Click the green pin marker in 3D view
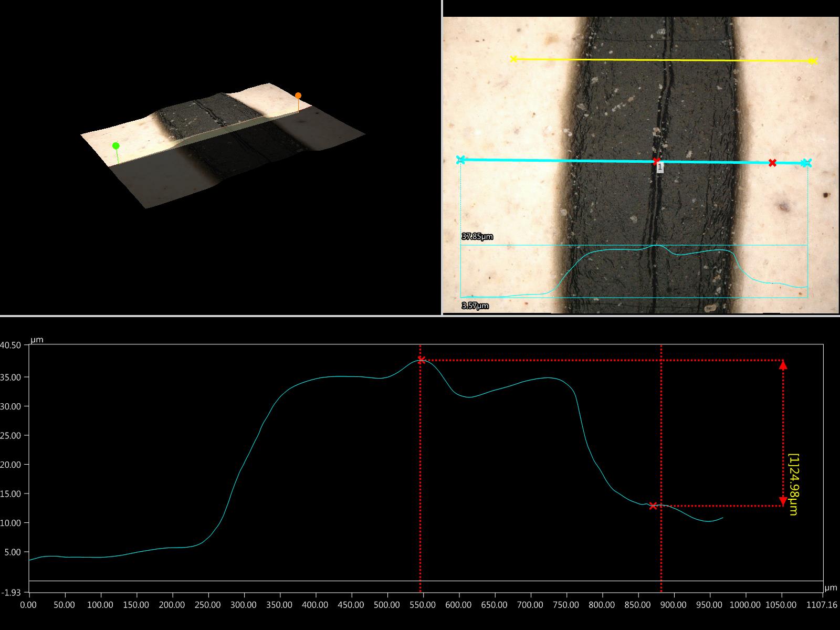This screenshot has height=630, width=840. coord(116,146)
